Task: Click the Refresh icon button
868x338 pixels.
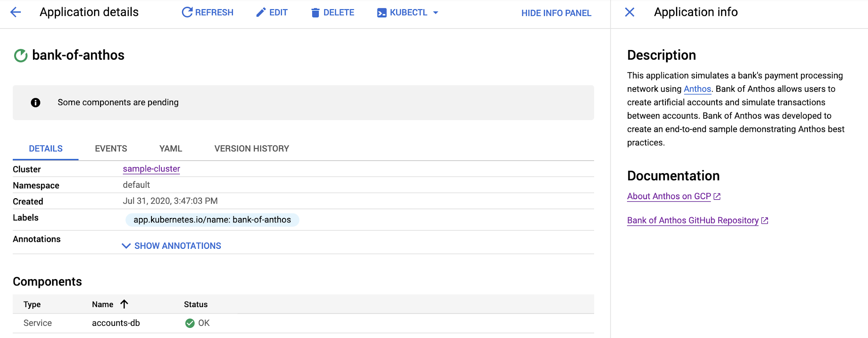Action: tap(187, 12)
